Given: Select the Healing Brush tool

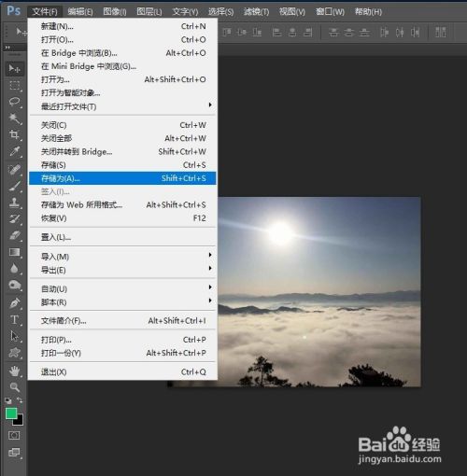Looking at the screenshot, I should click(14, 170).
